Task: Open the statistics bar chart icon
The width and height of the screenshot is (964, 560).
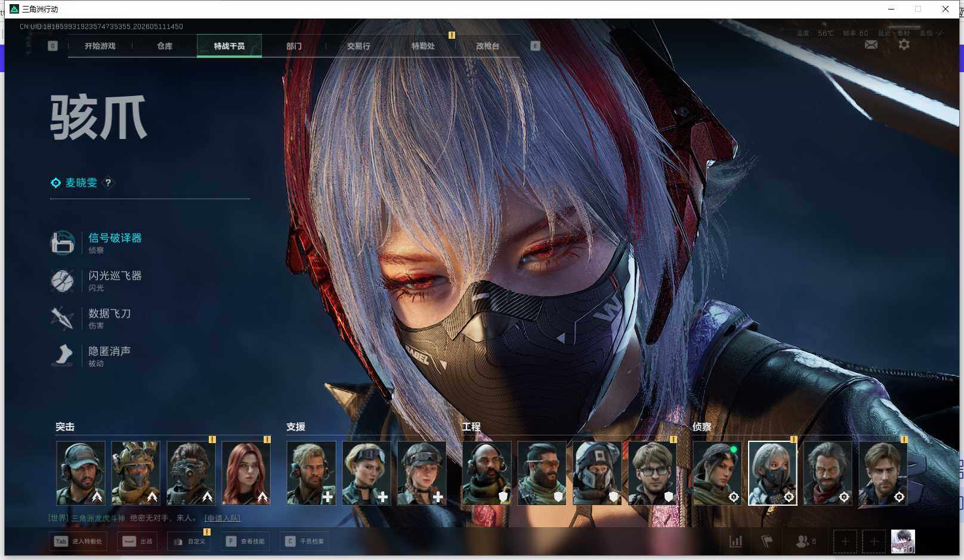Action: click(x=736, y=542)
